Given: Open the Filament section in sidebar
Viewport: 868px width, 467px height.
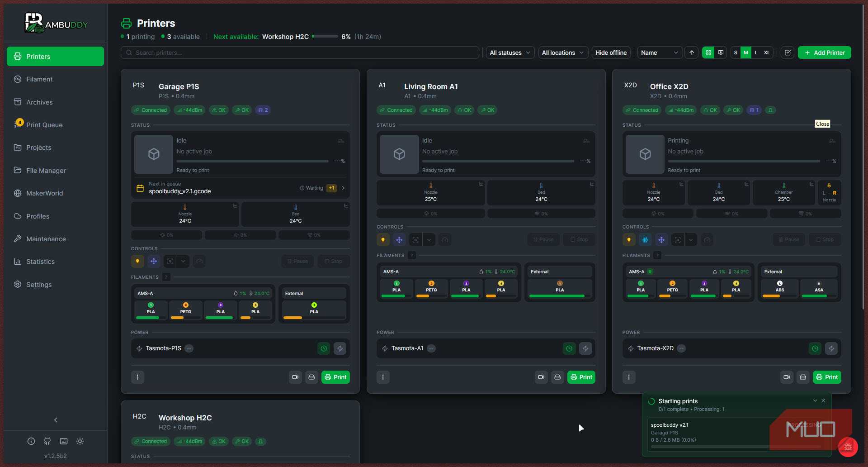Looking at the screenshot, I should click(39, 79).
